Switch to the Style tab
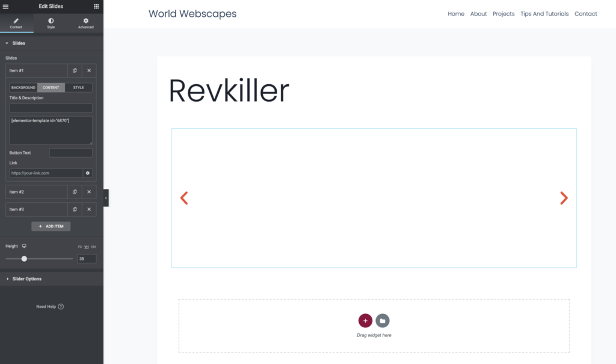 click(x=51, y=23)
